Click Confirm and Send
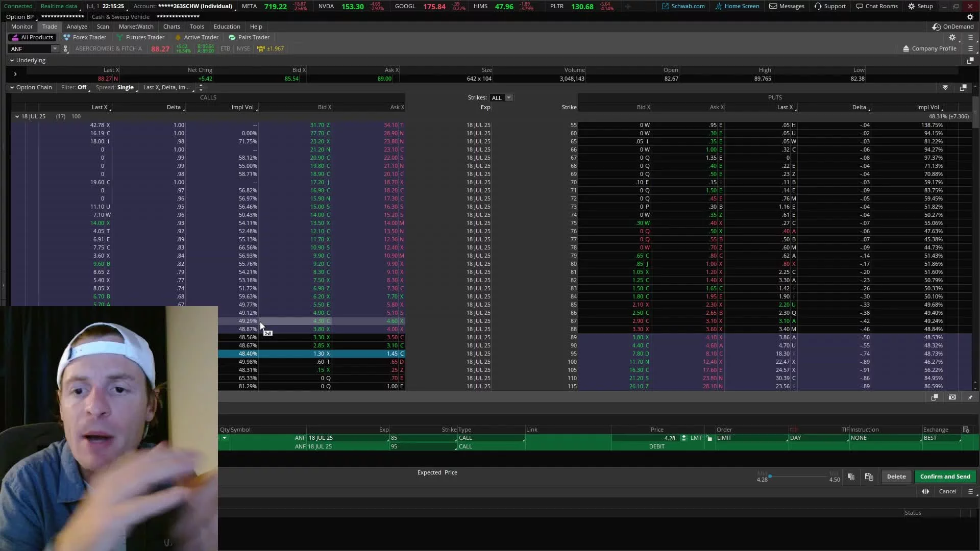980x551 pixels. point(945,477)
